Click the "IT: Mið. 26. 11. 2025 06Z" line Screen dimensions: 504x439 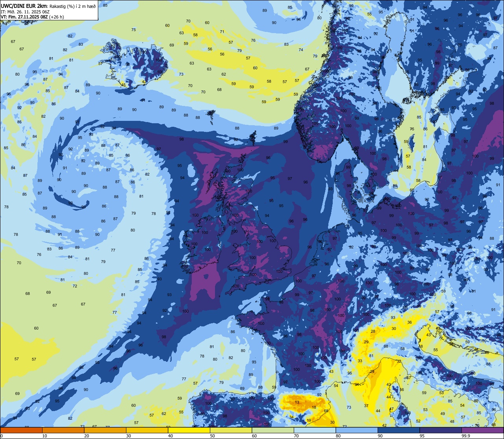(26, 11)
